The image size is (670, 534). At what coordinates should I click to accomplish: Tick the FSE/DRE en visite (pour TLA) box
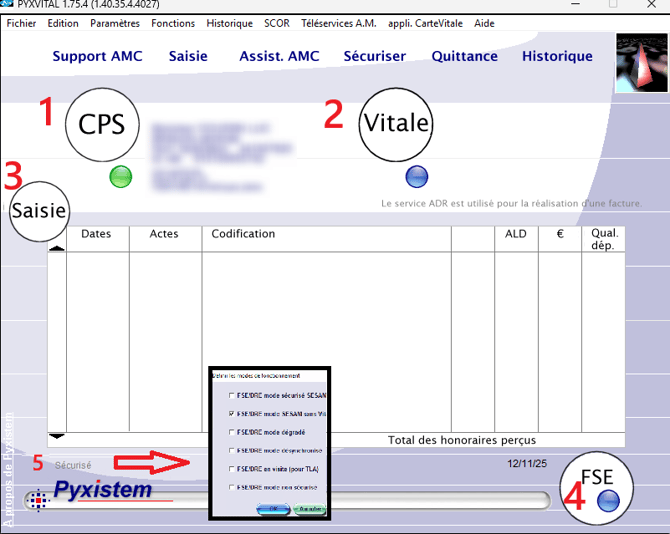(x=232, y=468)
